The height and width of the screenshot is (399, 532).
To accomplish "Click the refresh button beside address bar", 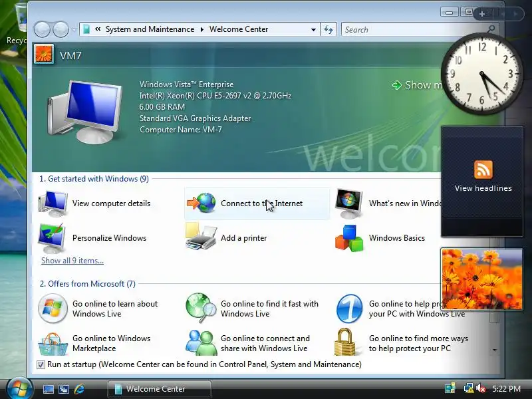I will (x=329, y=29).
